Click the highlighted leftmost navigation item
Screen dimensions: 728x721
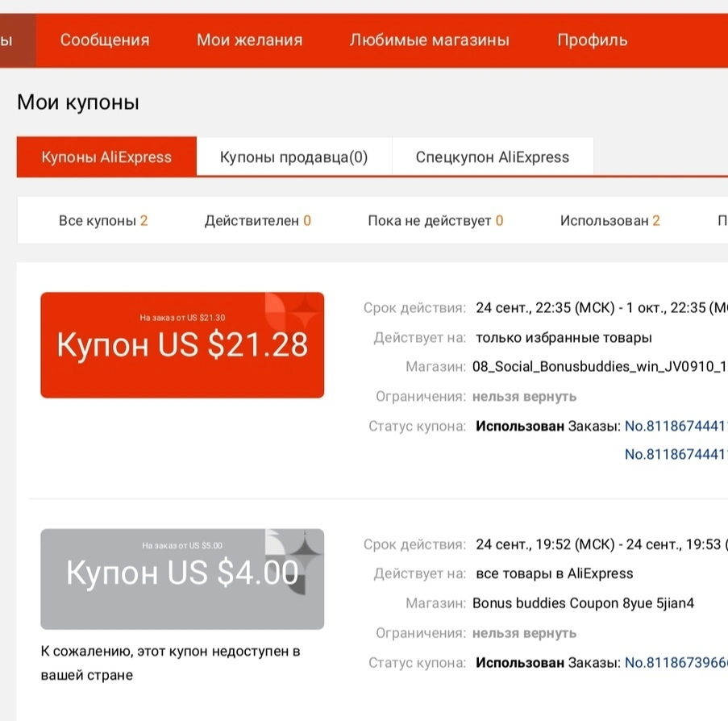tap(18, 40)
